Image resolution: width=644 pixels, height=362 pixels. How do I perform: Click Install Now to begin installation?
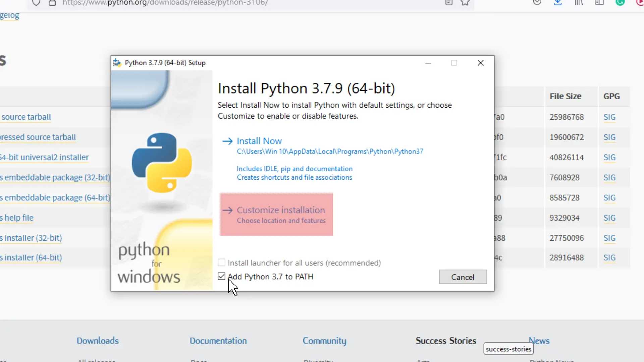pyautogui.click(x=259, y=140)
